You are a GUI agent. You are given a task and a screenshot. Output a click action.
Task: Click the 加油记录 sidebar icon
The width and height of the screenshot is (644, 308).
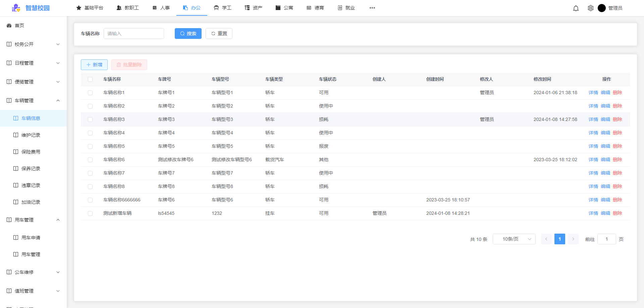15,202
